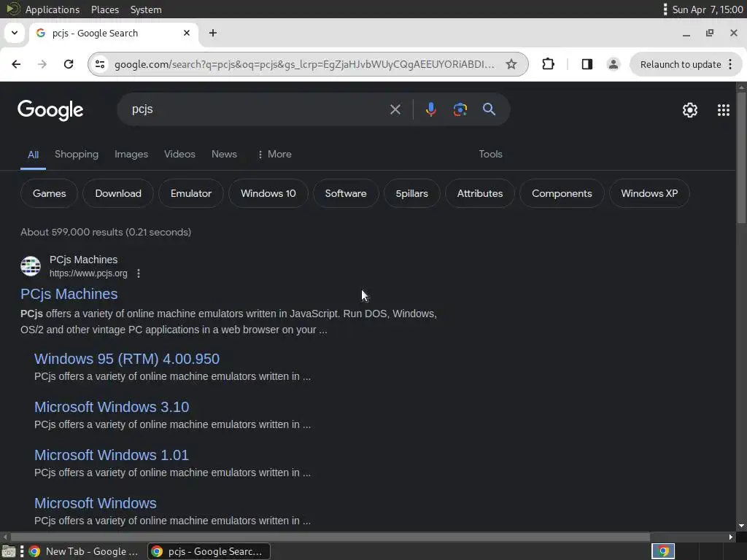Apply the Software filter chip

tap(345, 193)
